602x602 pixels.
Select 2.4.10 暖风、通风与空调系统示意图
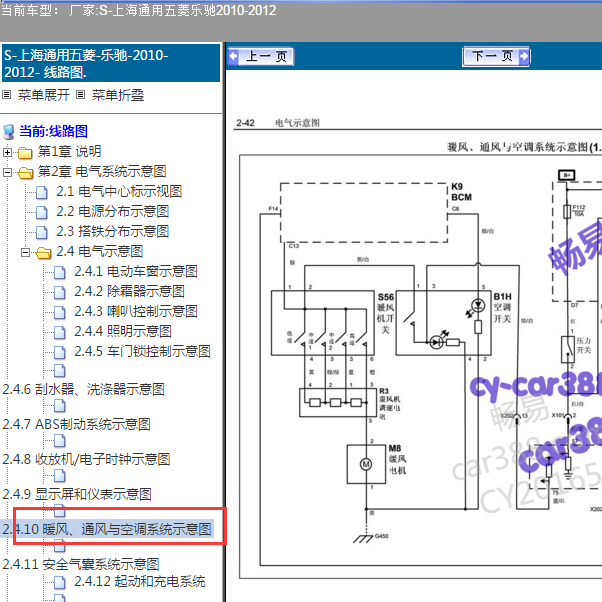point(107,529)
